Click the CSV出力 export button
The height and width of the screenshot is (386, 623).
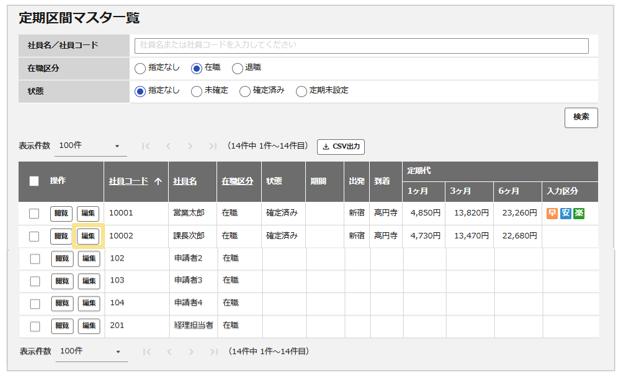pyautogui.click(x=341, y=147)
